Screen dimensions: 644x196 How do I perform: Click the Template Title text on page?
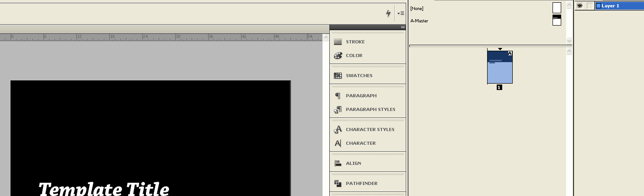coord(104,188)
